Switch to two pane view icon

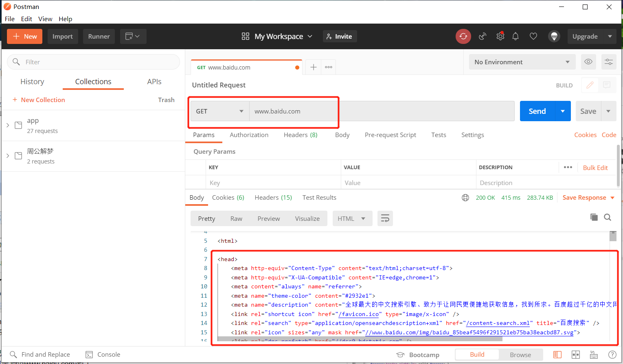tap(576, 355)
